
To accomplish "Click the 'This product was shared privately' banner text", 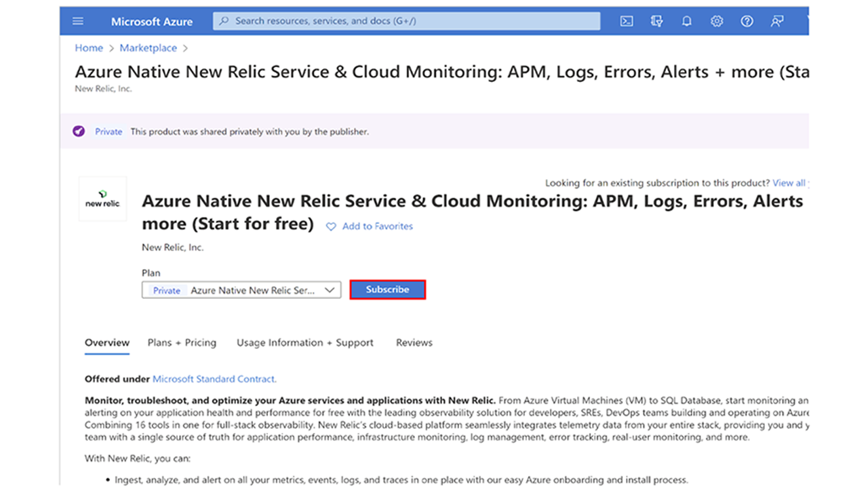I will point(250,131).
